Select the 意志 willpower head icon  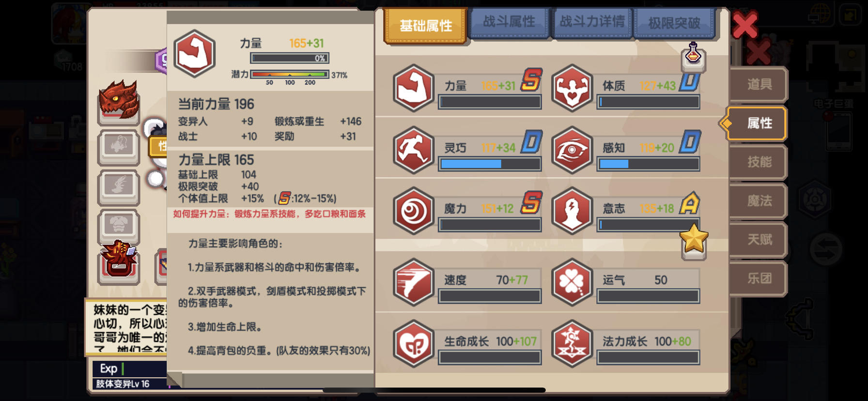[x=572, y=211]
